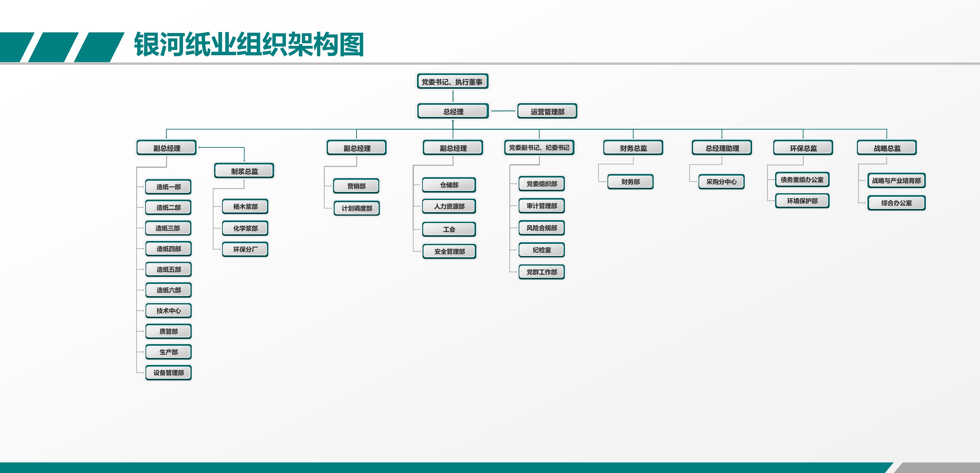Select the 制浆总监 node
Viewport: 980px width, 473px height.
click(244, 171)
